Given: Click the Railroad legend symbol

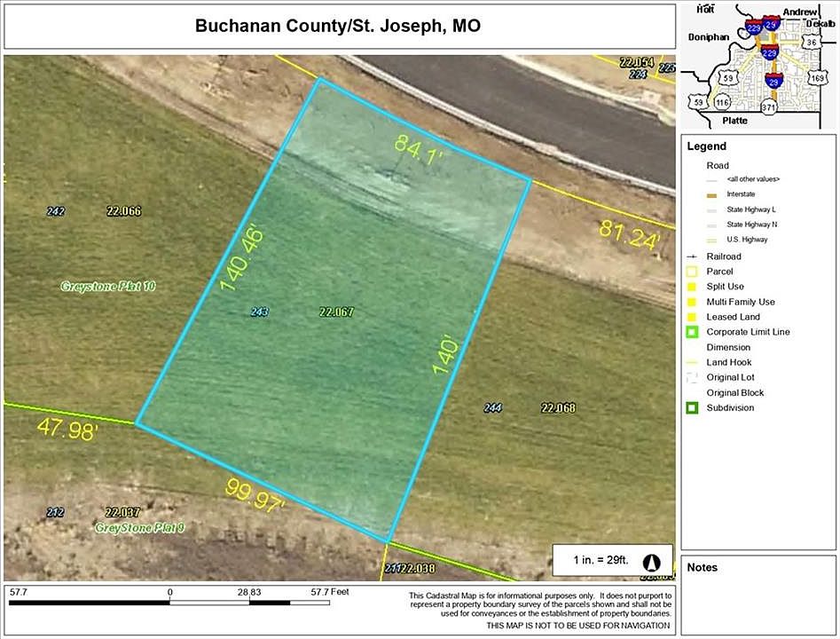Looking at the screenshot, I should tap(692, 256).
